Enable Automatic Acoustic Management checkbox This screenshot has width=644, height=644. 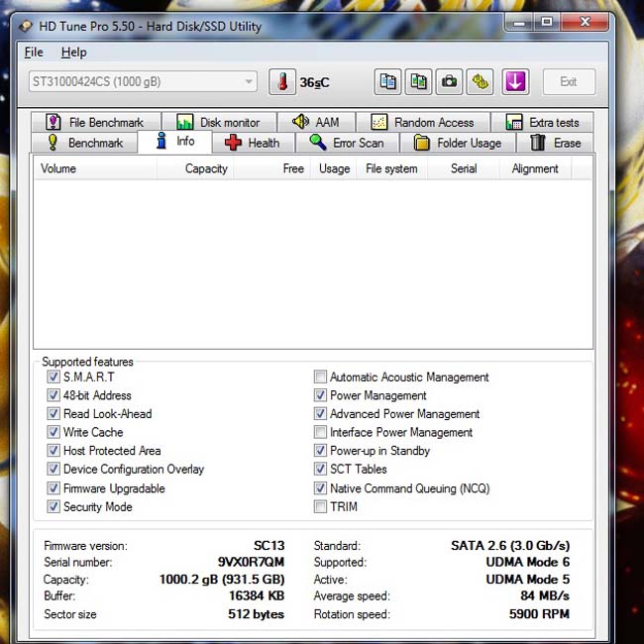tap(320, 376)
